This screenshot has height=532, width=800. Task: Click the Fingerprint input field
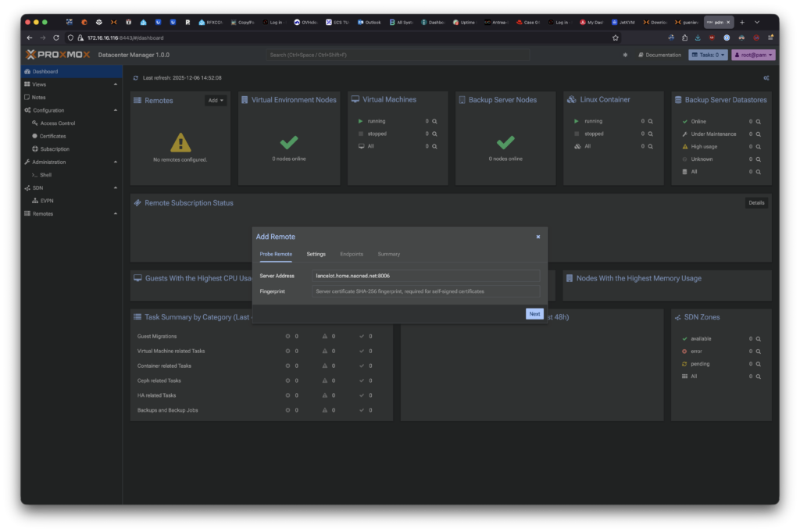pos(425,291)
